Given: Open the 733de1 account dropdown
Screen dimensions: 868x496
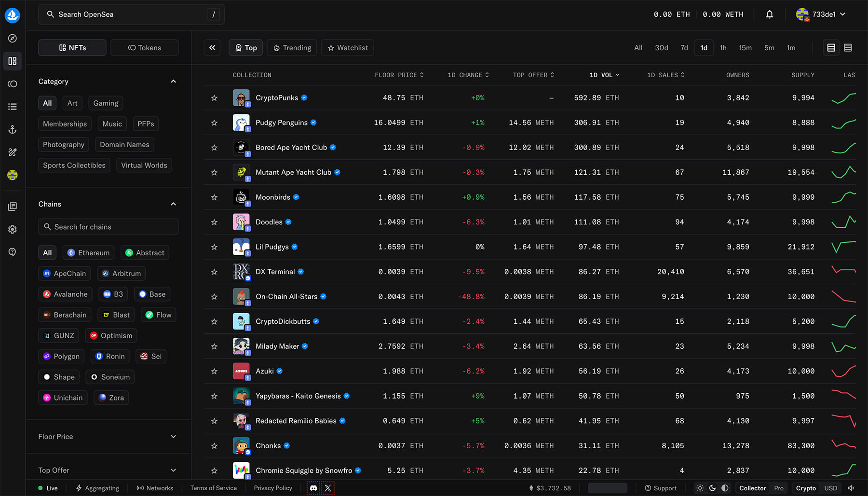Looking at the screenshot, I should point(821,14).
